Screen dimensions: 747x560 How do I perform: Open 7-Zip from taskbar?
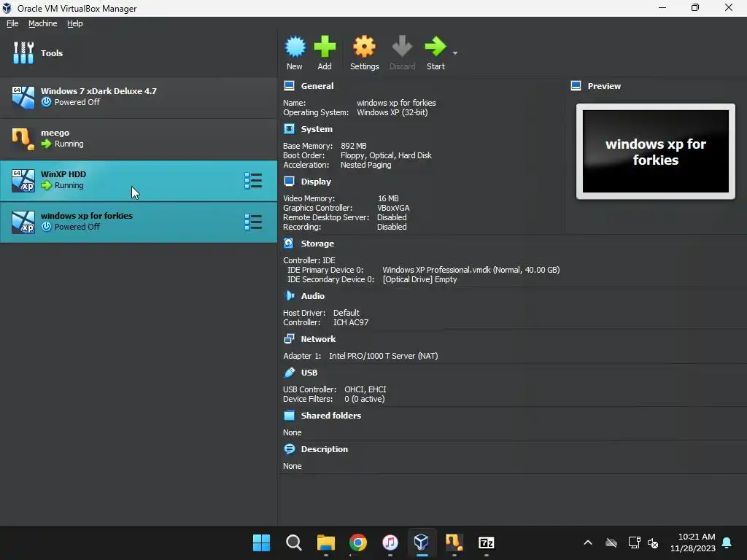point(487,542)
